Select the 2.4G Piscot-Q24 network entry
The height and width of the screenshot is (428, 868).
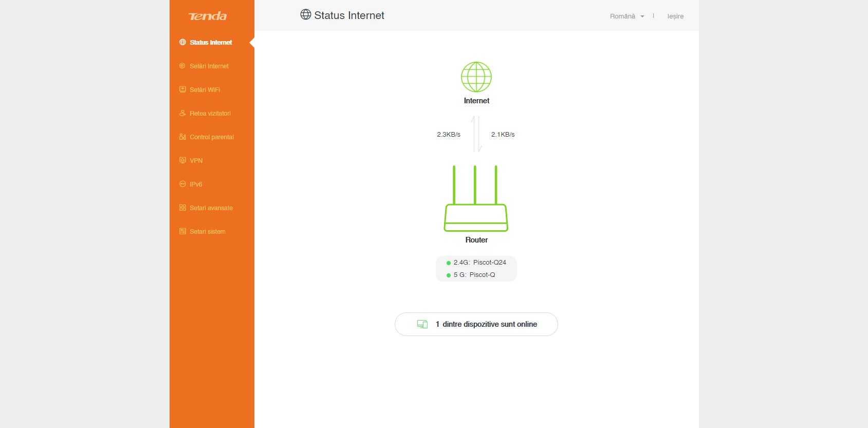(479, 263)
